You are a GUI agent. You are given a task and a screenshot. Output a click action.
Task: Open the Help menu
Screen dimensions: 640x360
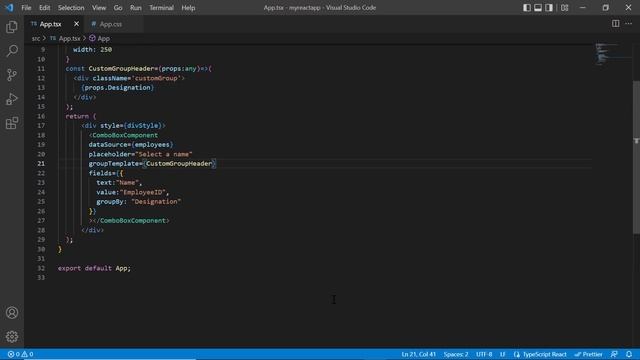(188, 8)
